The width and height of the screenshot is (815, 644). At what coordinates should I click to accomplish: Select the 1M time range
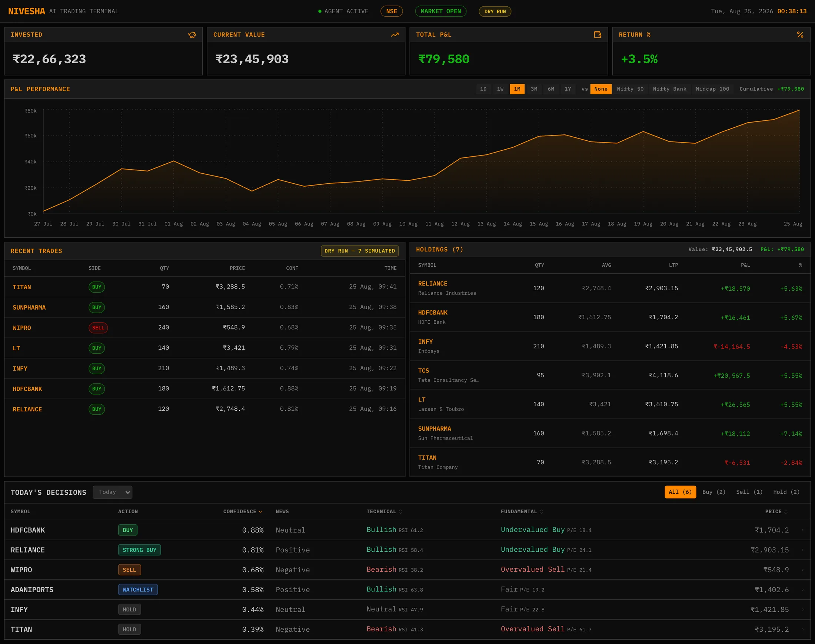[x=517, y=89]
